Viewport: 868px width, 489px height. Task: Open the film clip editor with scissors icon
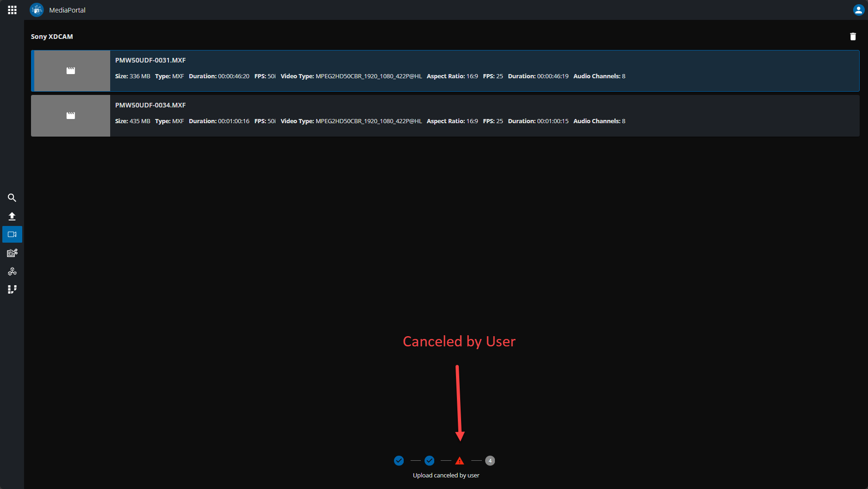[12, 253]
